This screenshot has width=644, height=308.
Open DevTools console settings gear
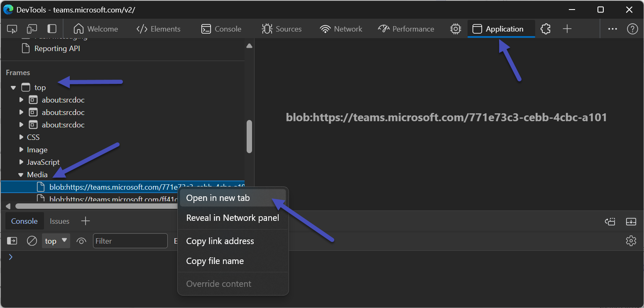pyautogui.click(x=631, y=241)
